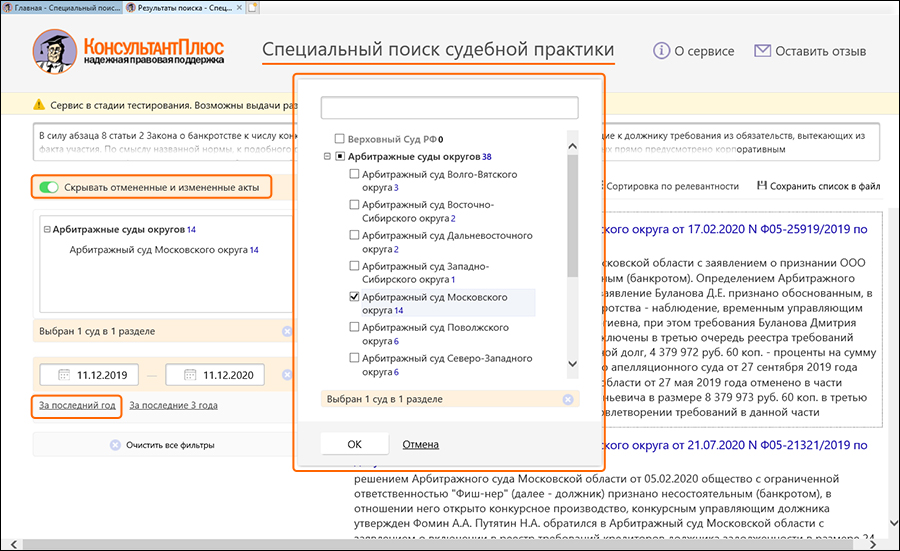
Task: Collapse Арбитражные суды округов tree in dialog
Action: point(327,158)
